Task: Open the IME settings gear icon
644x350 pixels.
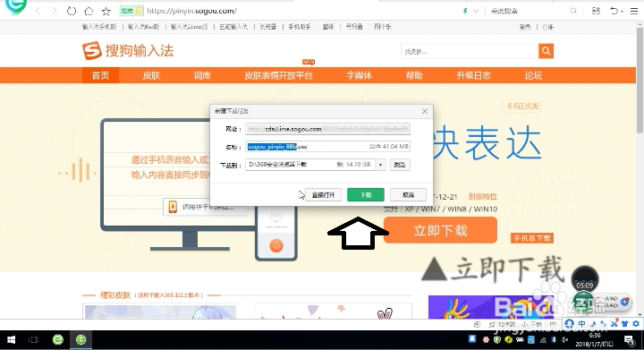Action: (636, 324)
